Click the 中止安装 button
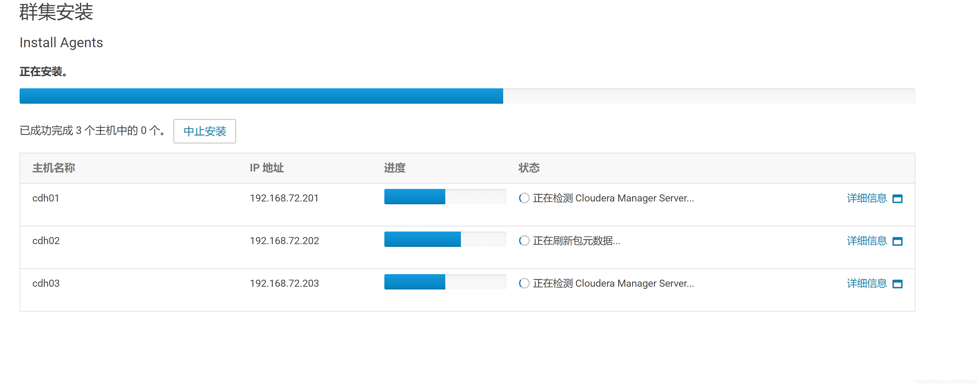Image resolution: width=980 pixels, height=387 pixels. click(x=204, y=132)
